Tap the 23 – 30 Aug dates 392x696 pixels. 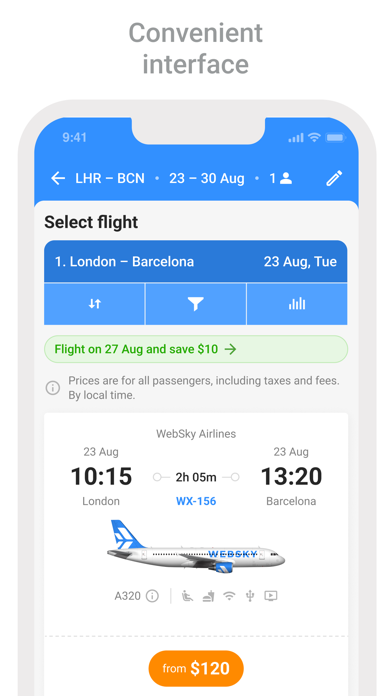(x=206, y=178)
